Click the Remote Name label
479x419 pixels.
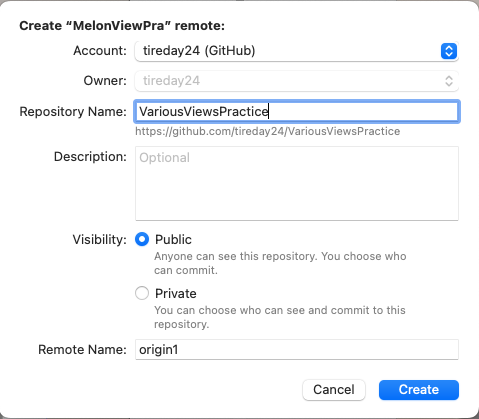(x=83, y=350)
